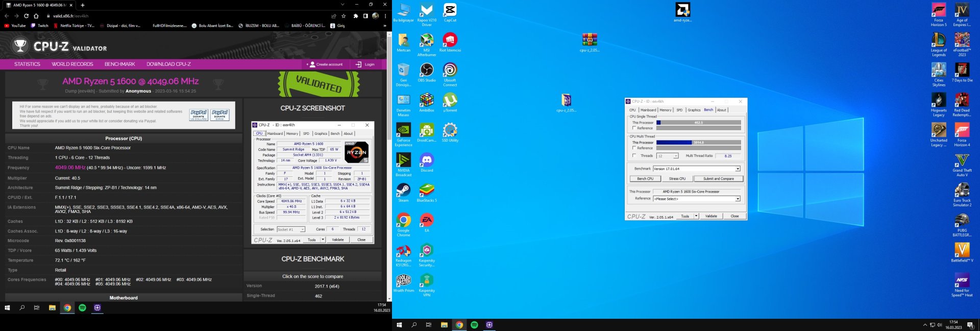
Task: Start the Stress CPU test
Action: [677, 179]
